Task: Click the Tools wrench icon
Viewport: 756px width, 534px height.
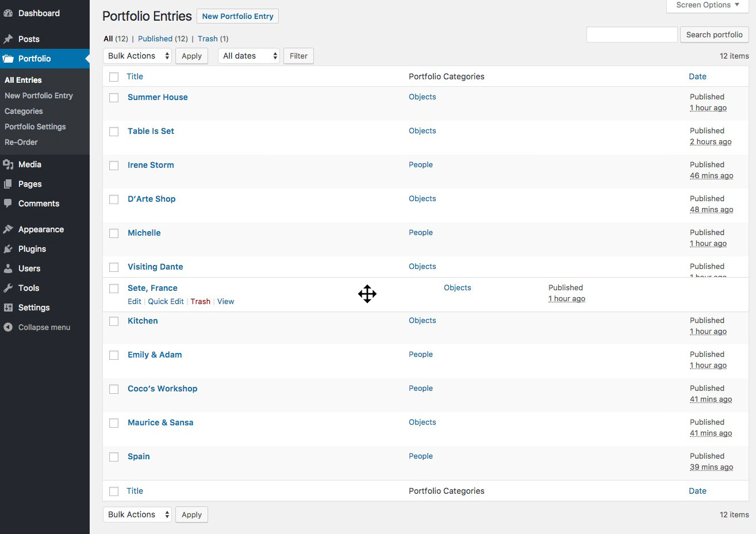Action: [8, 288]
